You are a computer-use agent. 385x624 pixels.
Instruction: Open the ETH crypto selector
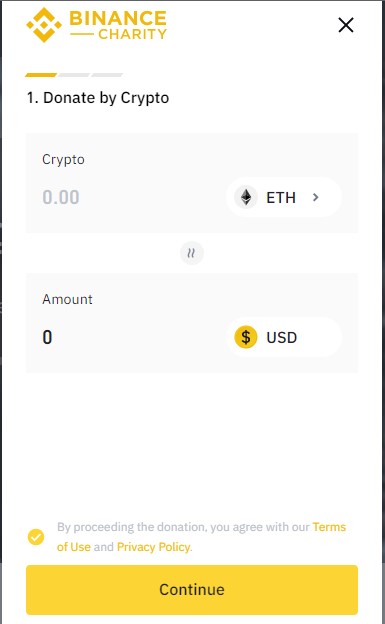283,197
